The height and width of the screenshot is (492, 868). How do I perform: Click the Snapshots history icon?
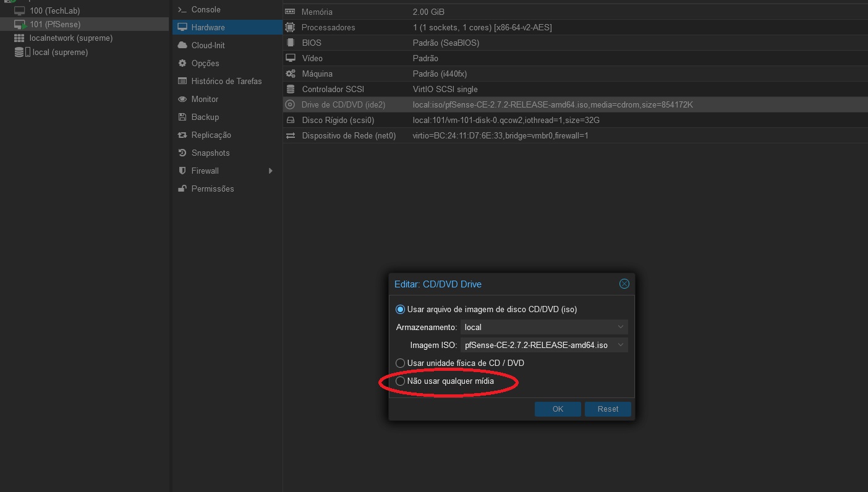182,153
